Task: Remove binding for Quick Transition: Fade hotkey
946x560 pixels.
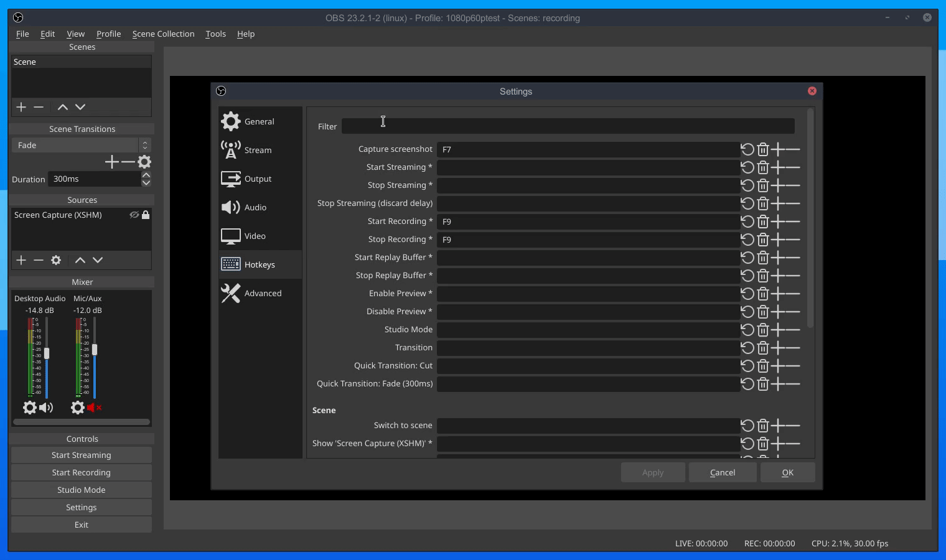Action: pyautogui.click(x=793, y=384)
